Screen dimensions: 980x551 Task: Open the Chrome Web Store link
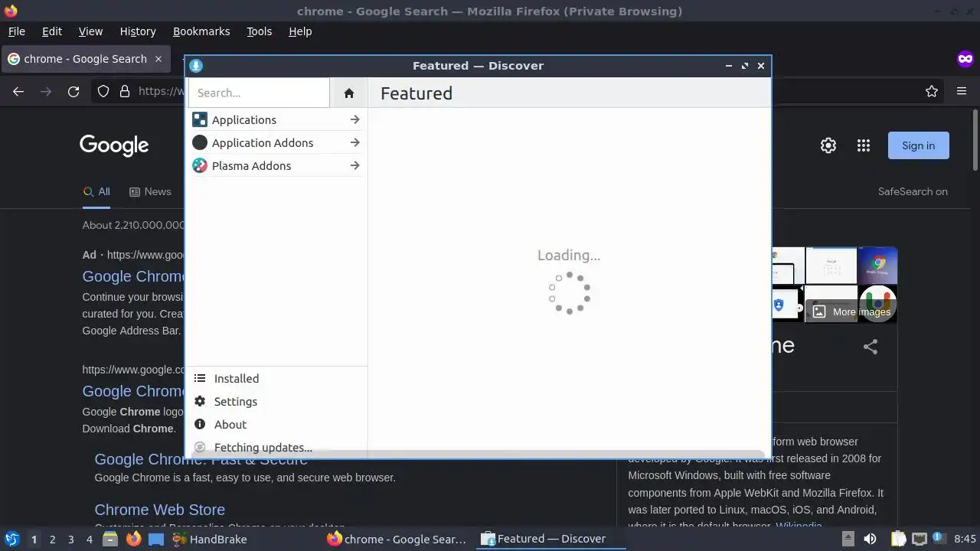(x=159, y=510)
